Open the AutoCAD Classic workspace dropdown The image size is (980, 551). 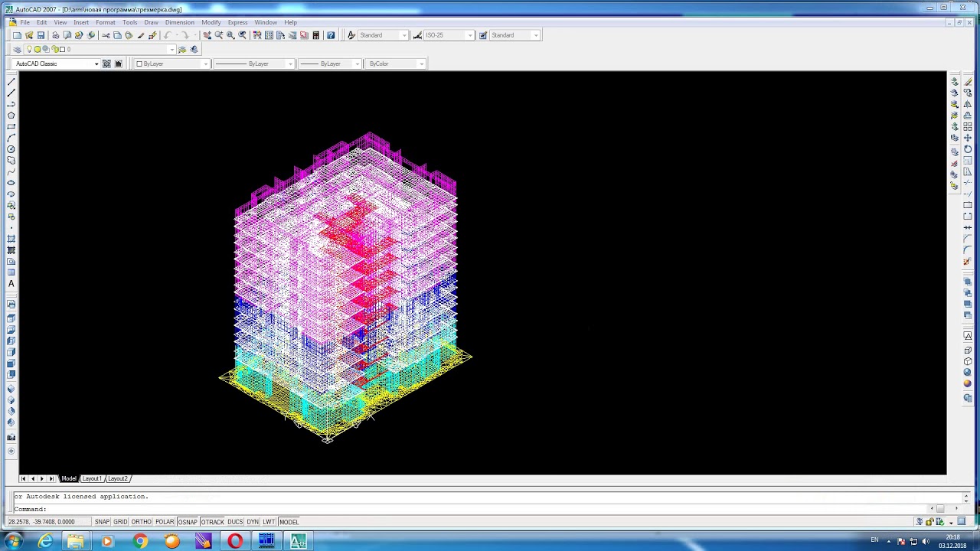pyautogui.click(x=57, y=64)
